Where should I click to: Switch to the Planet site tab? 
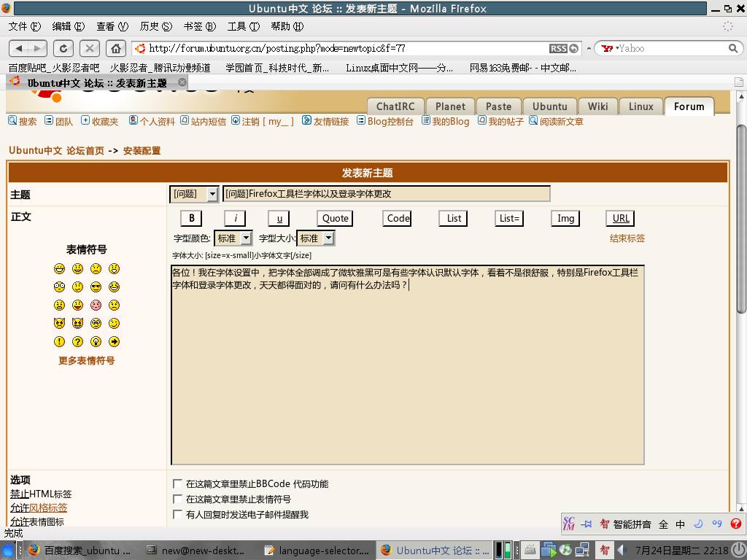click(449, 106)
